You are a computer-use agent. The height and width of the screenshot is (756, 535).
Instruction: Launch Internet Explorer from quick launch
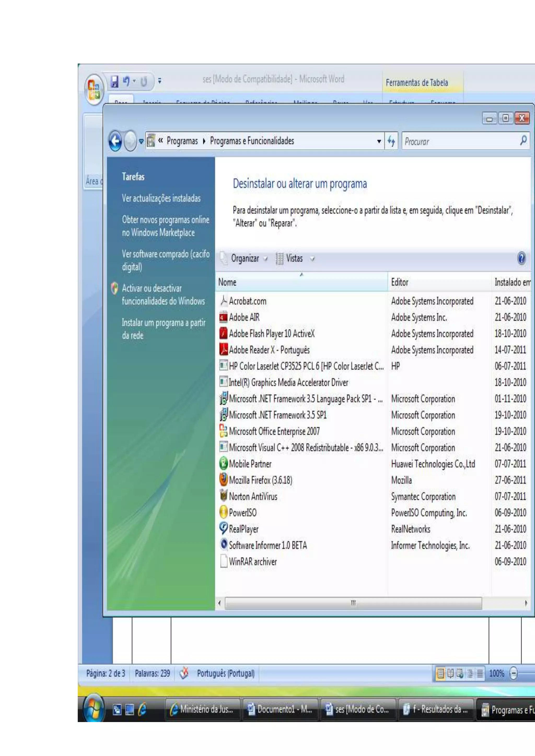(142, 710)
